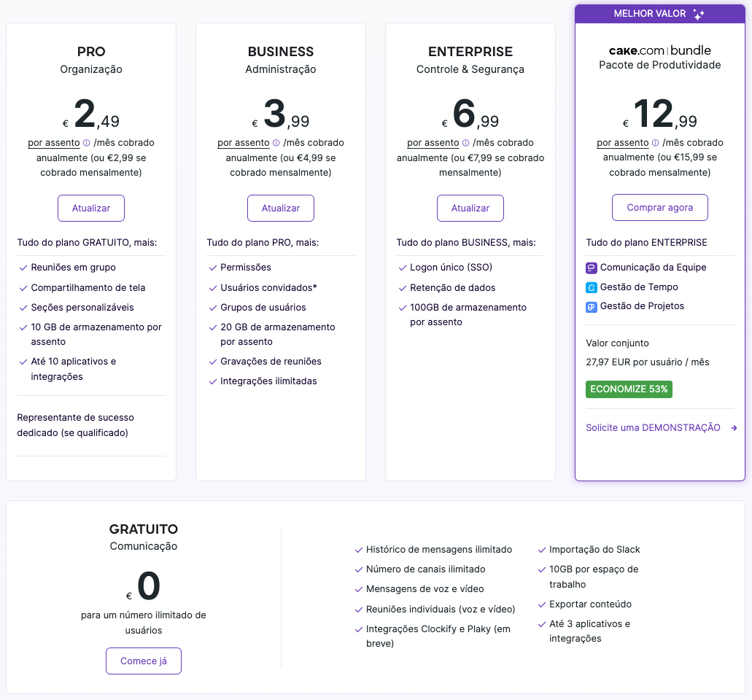
Task: Click the Comunicação da Equipe app icon
Action: pyautogui.click(x=592, y=268)
